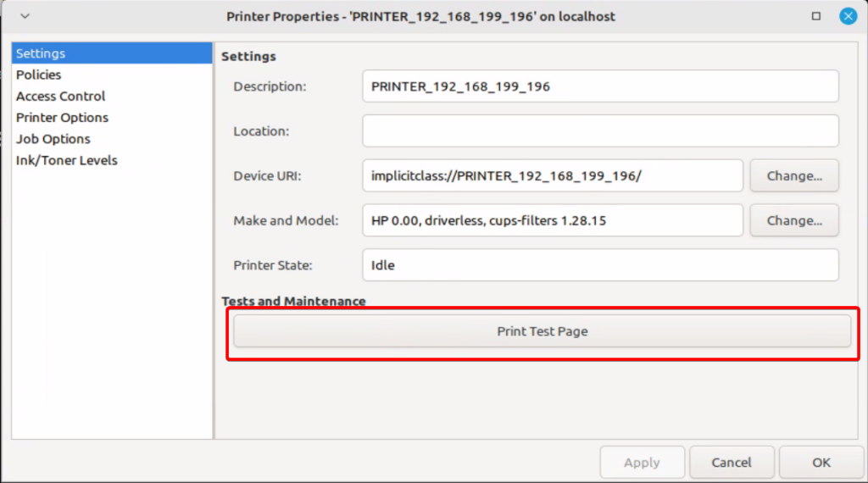Viewport: 868px width, 483px height.
Task: Select the Settings page in sidebar
Action: (x=41, y=53)
